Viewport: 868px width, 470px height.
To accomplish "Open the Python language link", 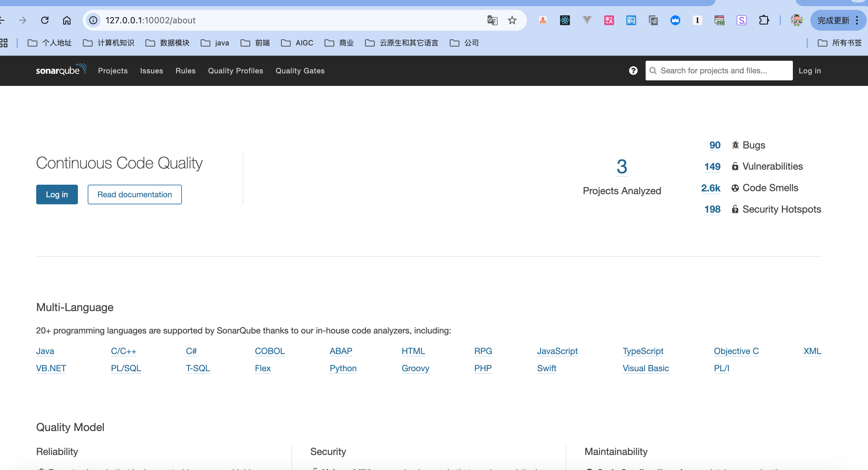I will click(x=343, y=368).
